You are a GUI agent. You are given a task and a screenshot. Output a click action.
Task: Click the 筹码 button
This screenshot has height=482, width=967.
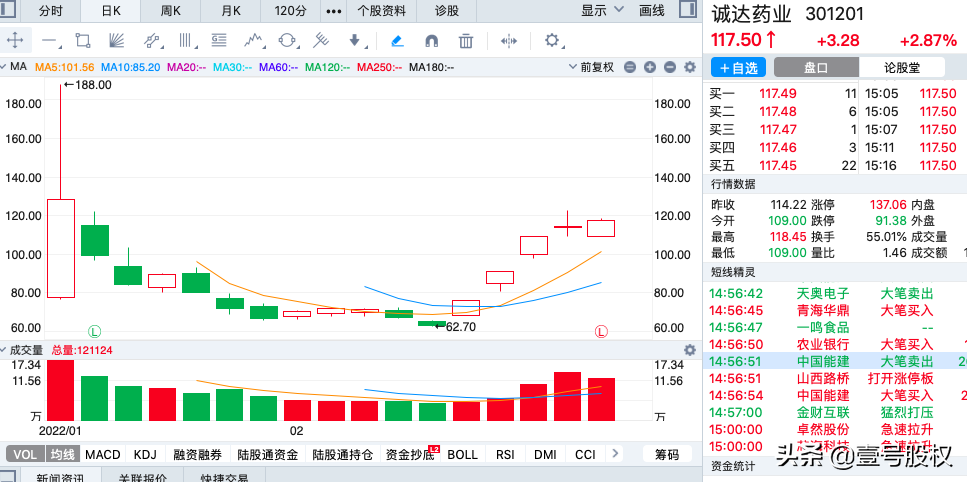pyautogui.click(x=667, y=455)
